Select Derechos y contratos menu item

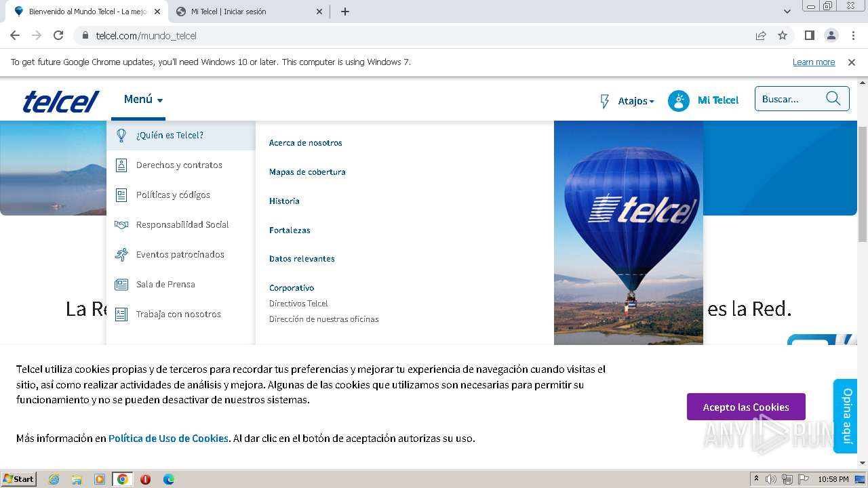(x=181, y=165)
